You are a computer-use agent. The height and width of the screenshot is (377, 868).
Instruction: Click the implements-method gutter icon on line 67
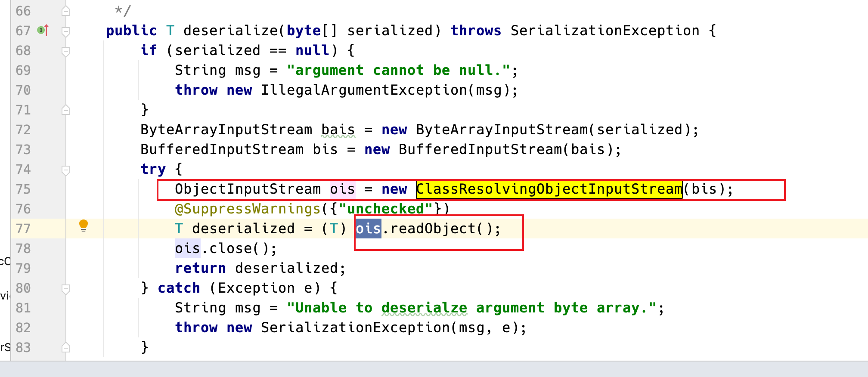click(x=43, y=30)
